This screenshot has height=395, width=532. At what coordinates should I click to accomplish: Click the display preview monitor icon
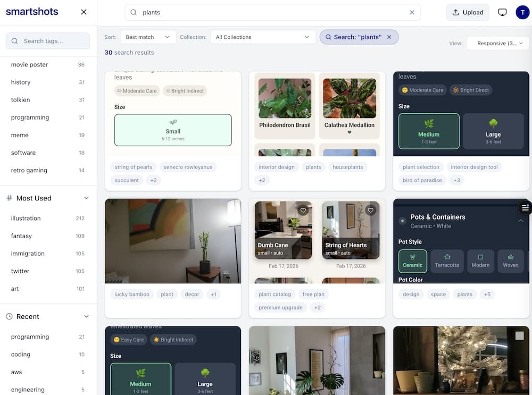(502, 12)
